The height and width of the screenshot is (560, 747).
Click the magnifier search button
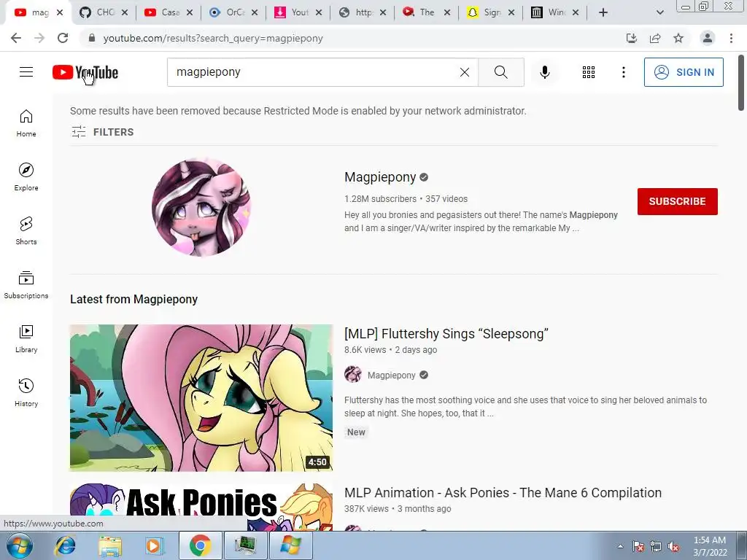501,72
